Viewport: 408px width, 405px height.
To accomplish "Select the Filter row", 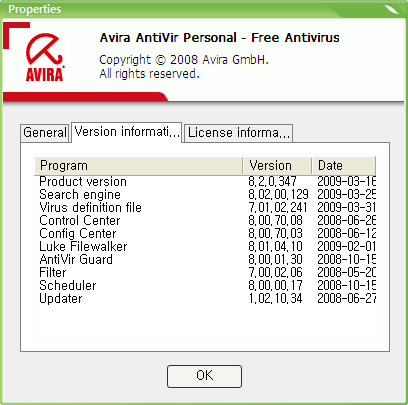I will [205, 273].
